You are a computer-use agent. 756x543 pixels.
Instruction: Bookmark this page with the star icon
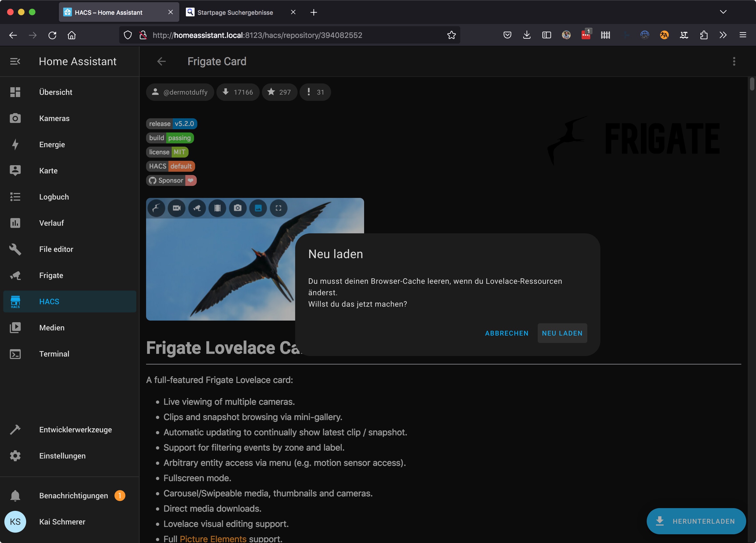pos(451,35)
